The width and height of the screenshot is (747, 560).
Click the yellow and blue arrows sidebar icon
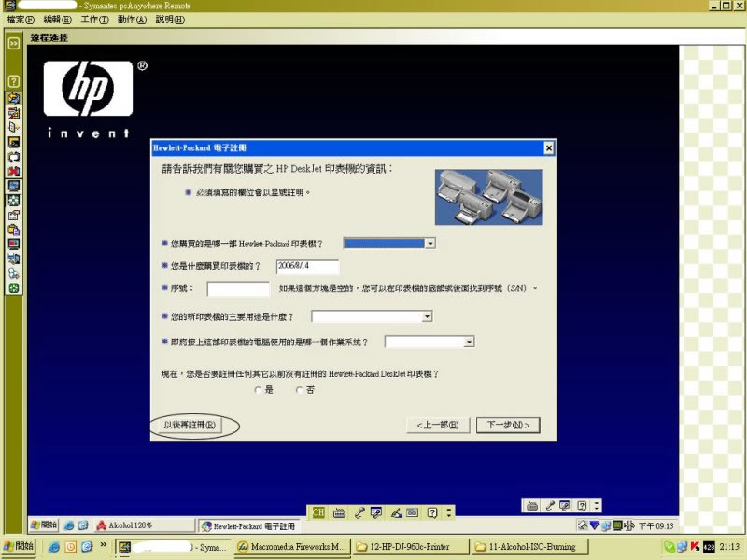coord(14,98)
